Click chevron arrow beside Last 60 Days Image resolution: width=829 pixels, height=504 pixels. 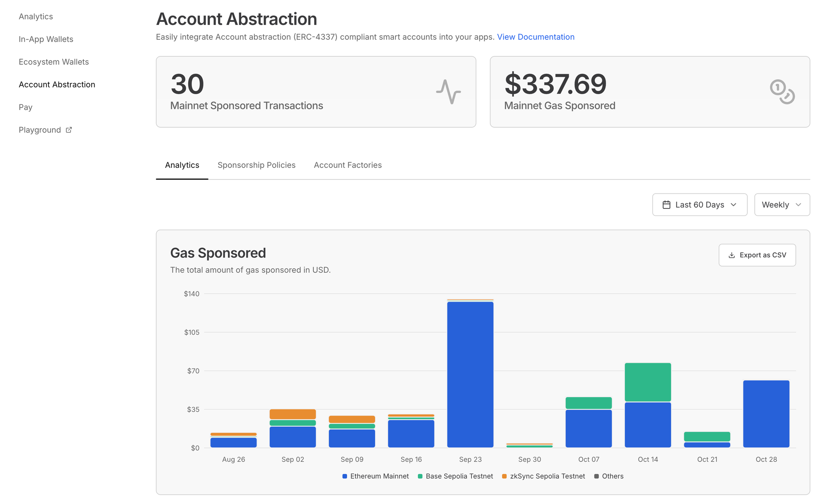[x=734, y=205]
